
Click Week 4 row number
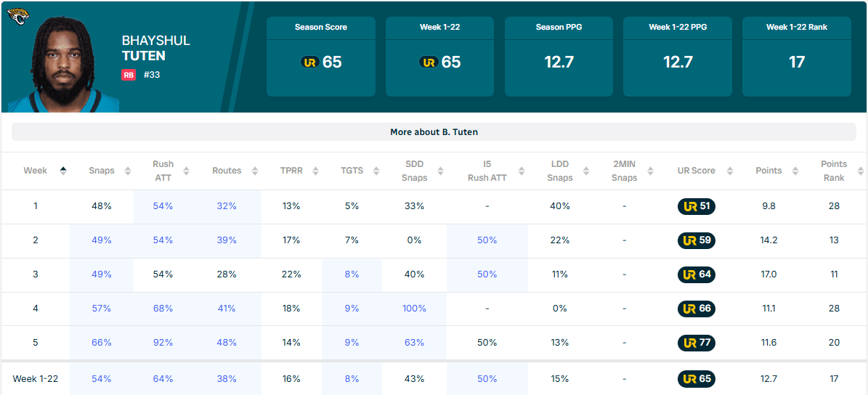pos(36,308)
